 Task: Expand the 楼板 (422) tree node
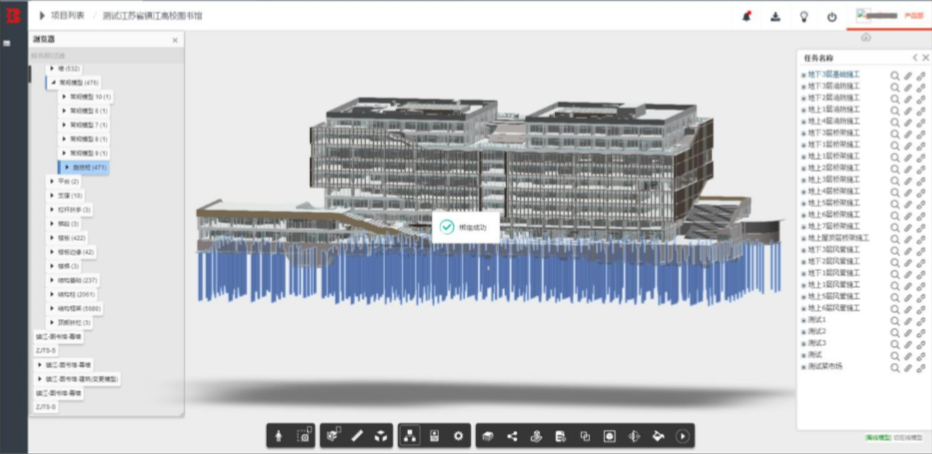click(x=52, y=238)
